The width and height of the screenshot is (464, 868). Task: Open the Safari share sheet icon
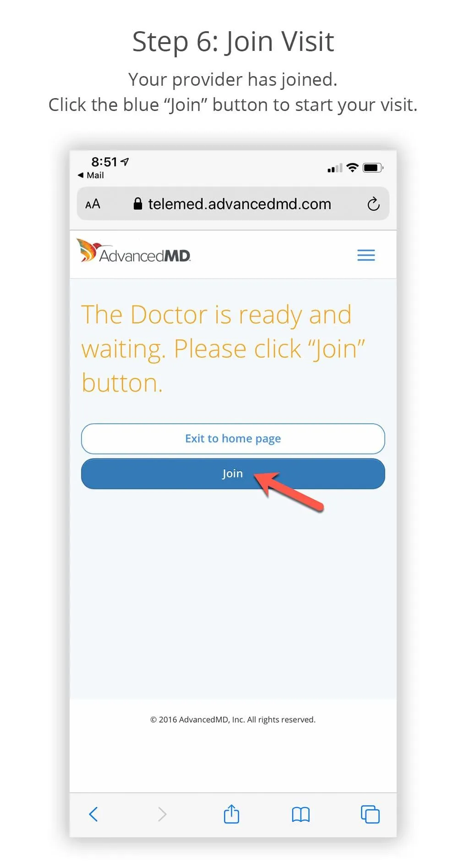pyautogui.click(x=231, y=814)
